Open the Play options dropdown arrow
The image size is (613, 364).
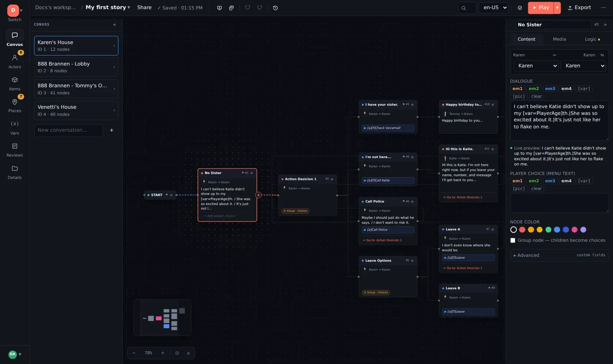(x=557, y=8)
